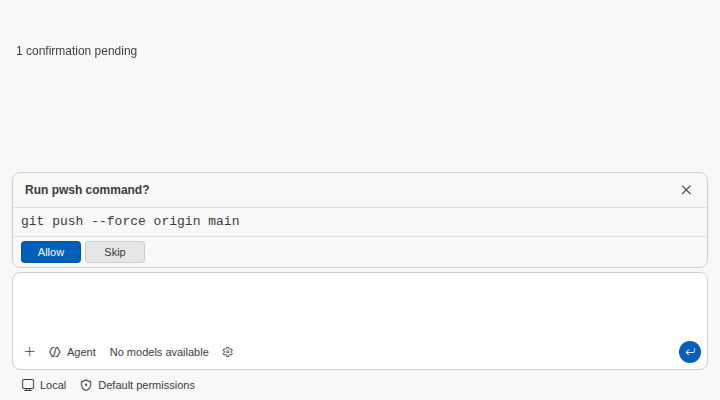Open the Agent mode picker

[72, 352]
